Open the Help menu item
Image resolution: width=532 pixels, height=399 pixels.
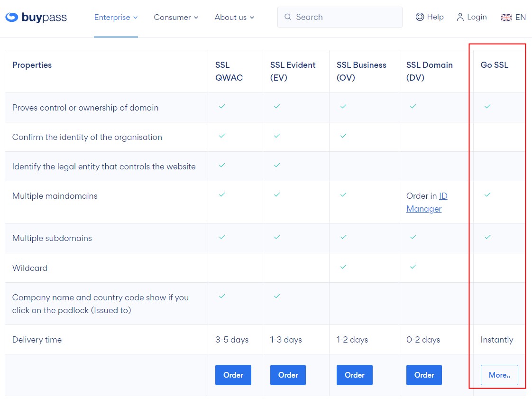click(430, 17)
